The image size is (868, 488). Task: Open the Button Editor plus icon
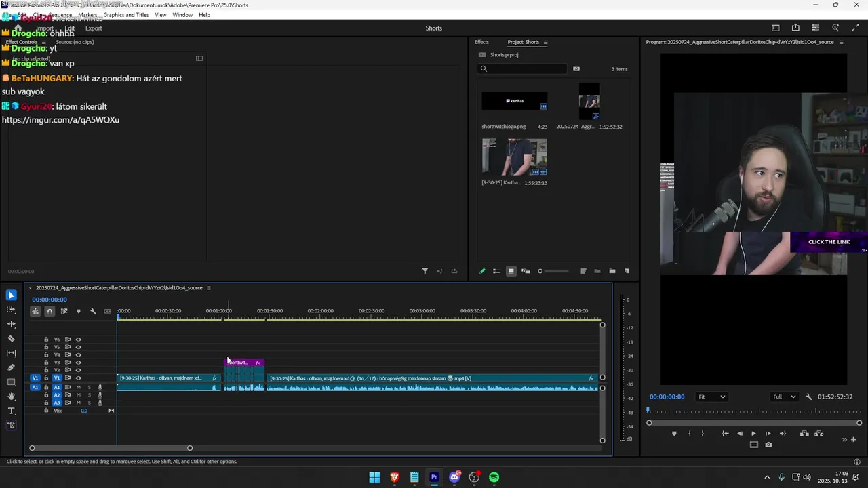[854, 439]
